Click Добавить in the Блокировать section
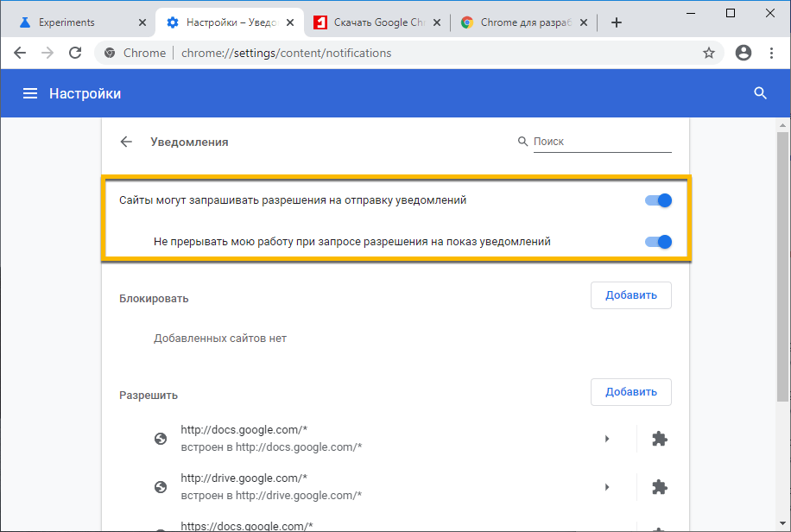Viewport: 791px width, 532px height. [630, 295]
